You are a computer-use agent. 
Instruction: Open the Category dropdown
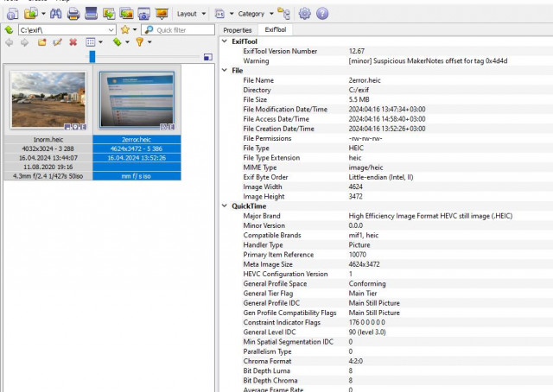point(256,14)
